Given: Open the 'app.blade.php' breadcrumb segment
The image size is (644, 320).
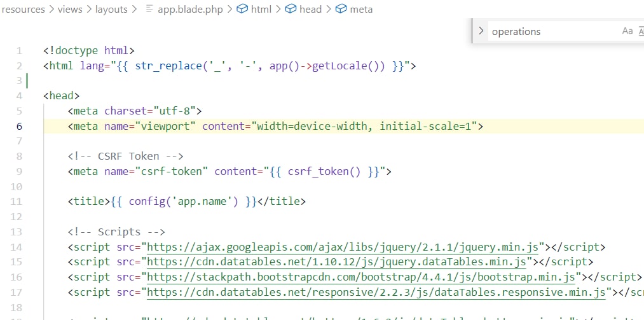Looking at the screenshot, I should [190, 10].
